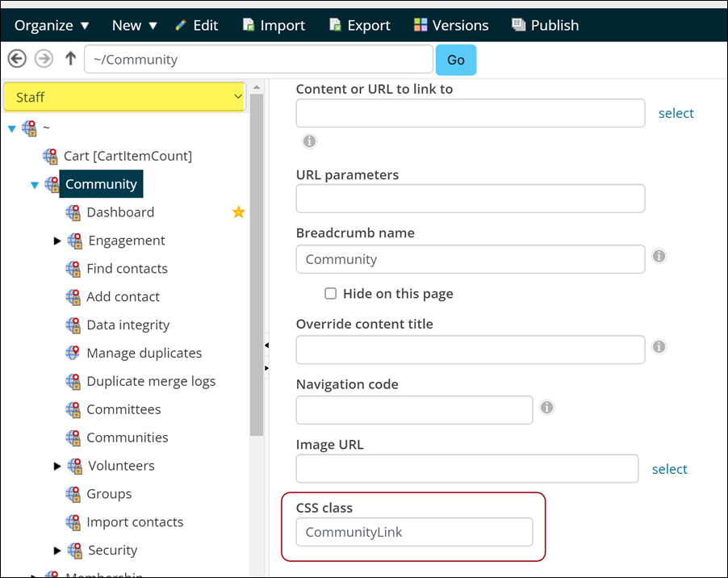
Task: Click the Navigation code field
Action: [415, 410]
